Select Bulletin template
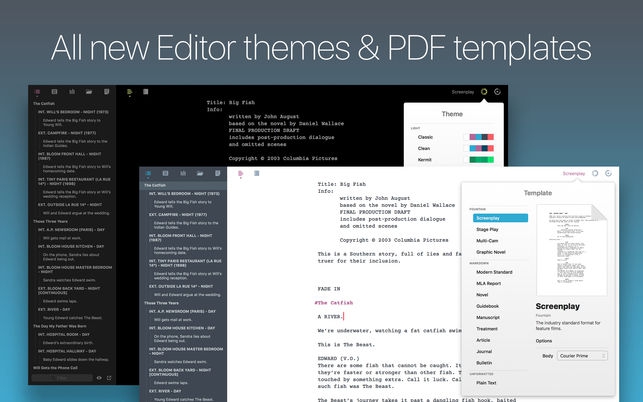 [x=484, y=363]
